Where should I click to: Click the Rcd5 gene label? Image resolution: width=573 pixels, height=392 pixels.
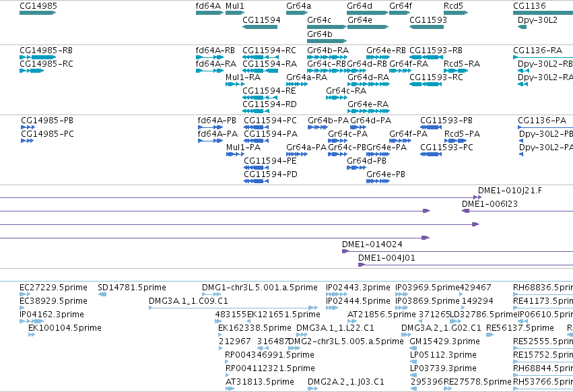click(453, 6)
